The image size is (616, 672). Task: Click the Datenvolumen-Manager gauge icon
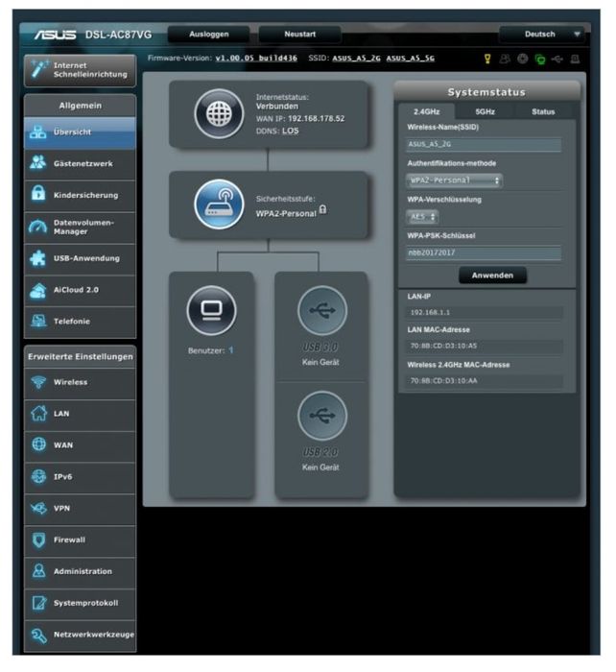click(x=38, y=227)
